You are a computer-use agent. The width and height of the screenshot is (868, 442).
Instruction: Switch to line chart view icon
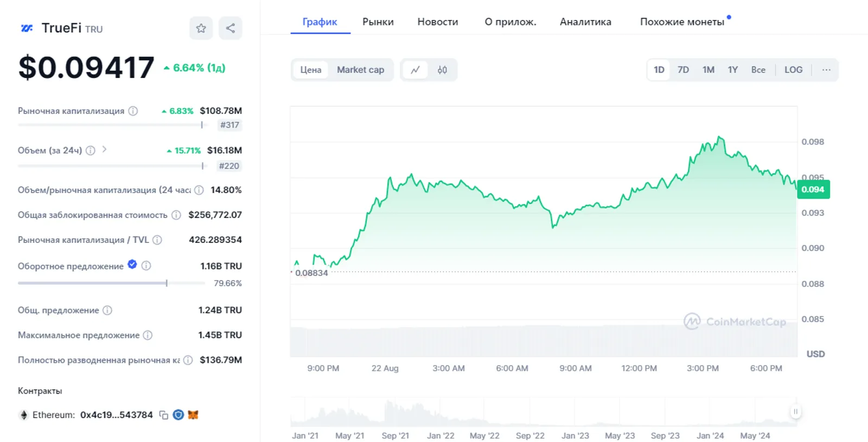(415, 70)
